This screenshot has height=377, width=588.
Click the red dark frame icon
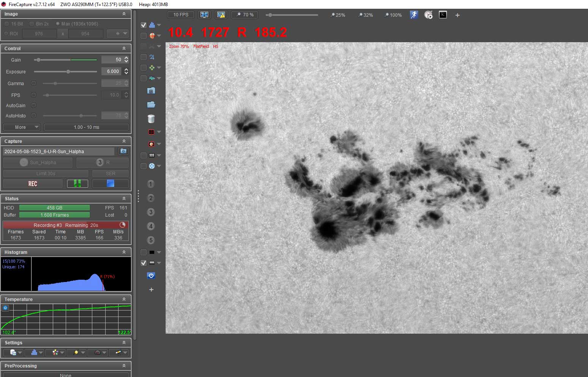[151, 132]
